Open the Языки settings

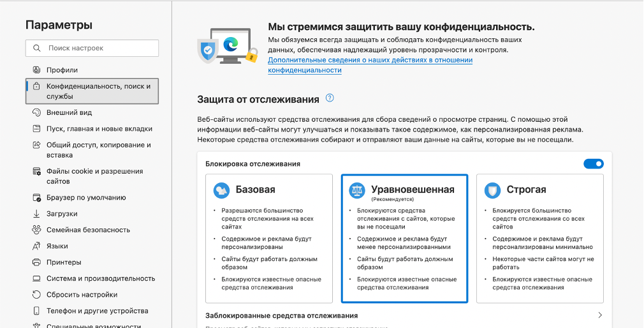pos(92,246)
